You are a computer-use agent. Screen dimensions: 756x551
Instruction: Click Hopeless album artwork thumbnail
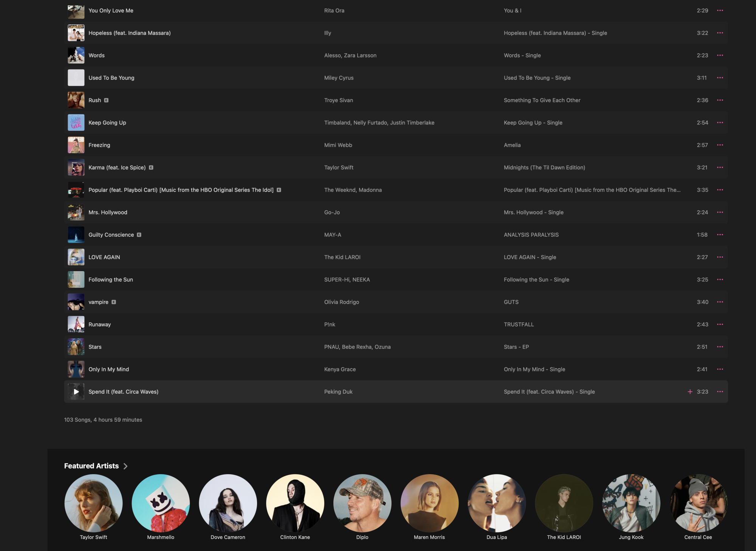coord(76,33)
